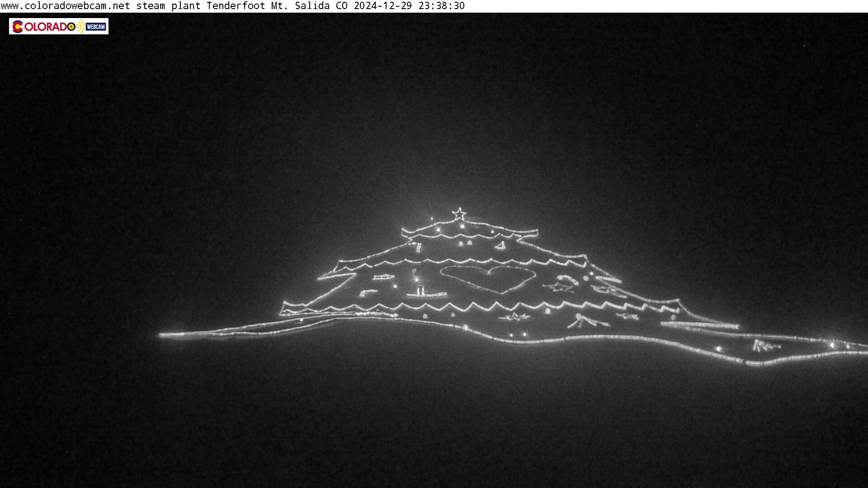The width and height of the screenshot is (868, 488).
Task: Click the heart-shaped light outline
Action: click(x=488, y=279)
